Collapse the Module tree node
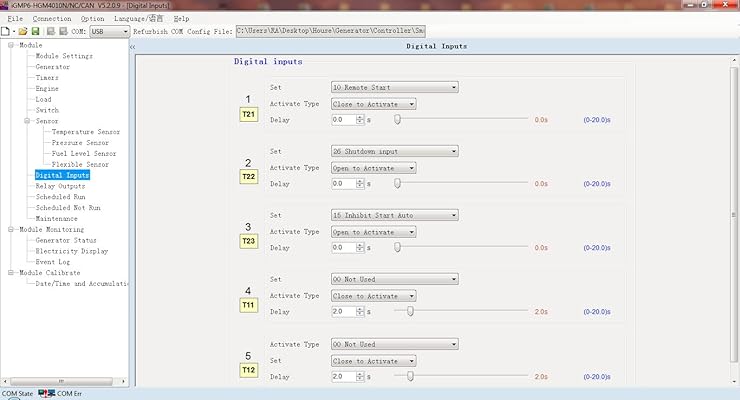Screen dimensions: 740x400 pyautogui.click(x=10, y=45)
